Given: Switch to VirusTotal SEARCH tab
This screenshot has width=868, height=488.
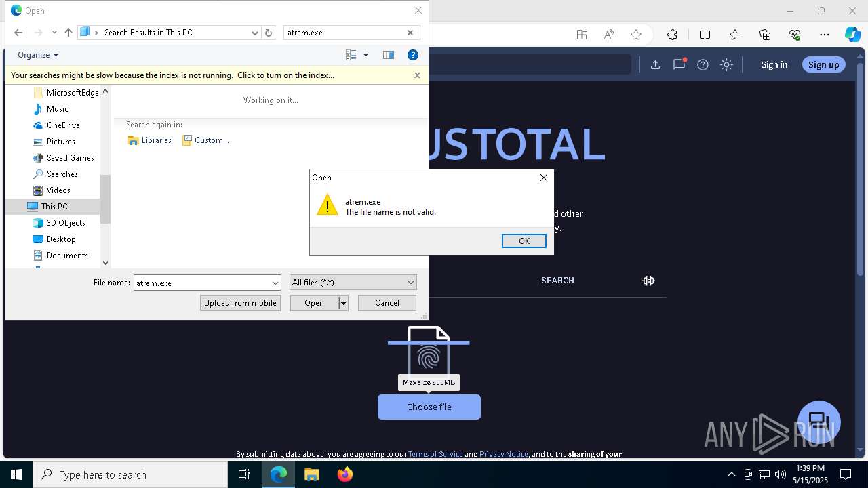Looking at the screenshot, I should (x=557, y=281).
